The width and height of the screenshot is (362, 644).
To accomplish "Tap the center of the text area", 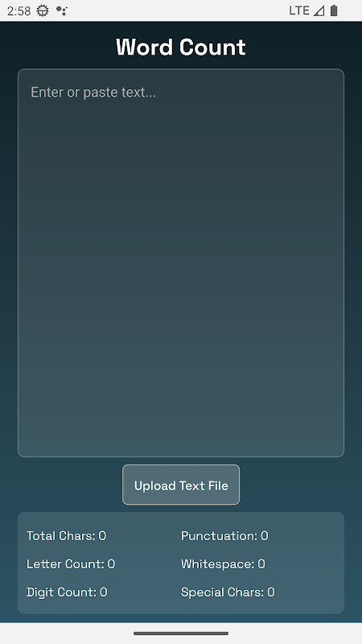I will click(180, 263).
